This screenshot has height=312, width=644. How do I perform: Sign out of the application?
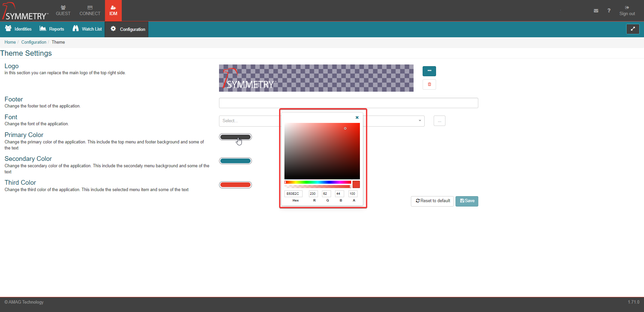point(627,10)
